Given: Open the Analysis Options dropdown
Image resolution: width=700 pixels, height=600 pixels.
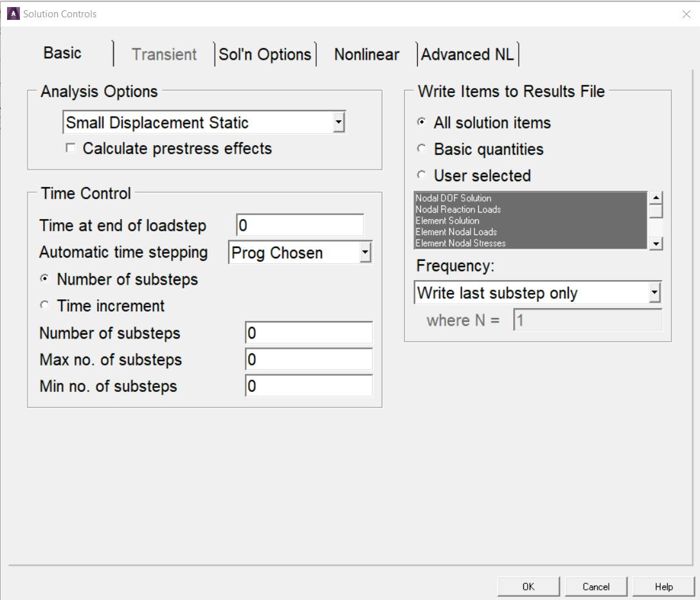Looking at the screenshot, I should 339,123.
